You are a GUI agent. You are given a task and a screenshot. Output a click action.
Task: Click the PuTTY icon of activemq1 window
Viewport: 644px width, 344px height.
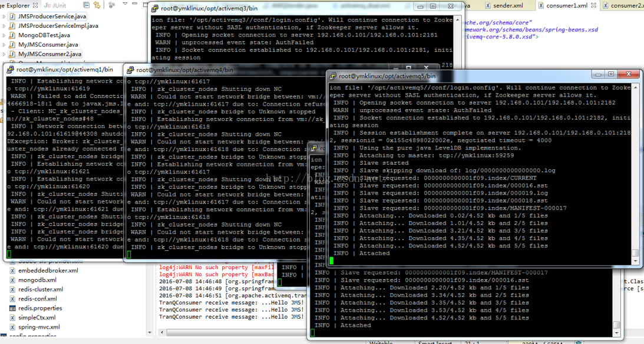[10, 70]
